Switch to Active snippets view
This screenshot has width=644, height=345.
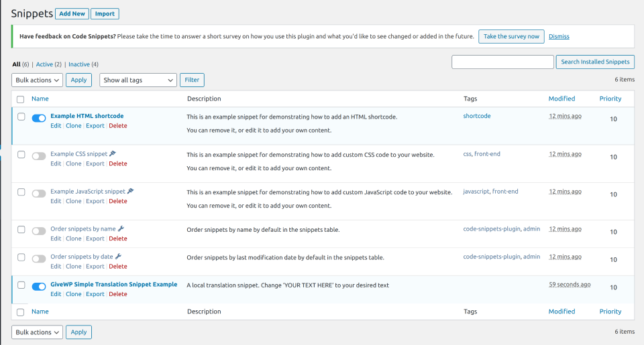click(x=44, y=64)
